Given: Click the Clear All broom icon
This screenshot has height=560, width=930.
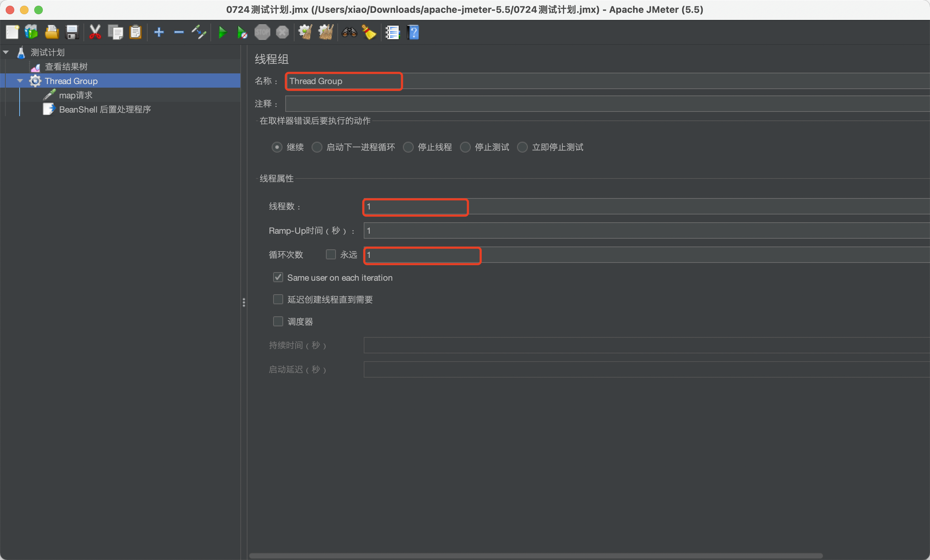Looking at the screenshot, I should pyautogui.click(x=325, y=32).
